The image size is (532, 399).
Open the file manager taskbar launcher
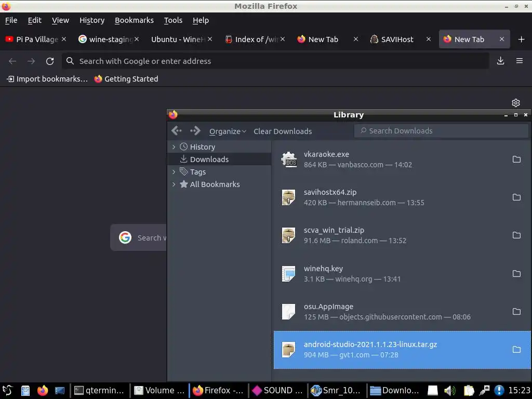pyautogui.click(x=25, y=391)
